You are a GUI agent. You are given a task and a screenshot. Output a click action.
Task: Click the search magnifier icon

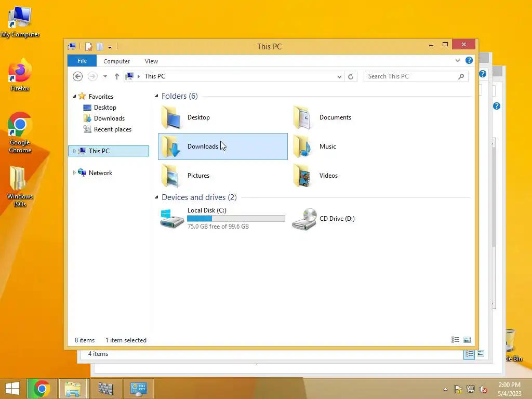click(x=461, y=76)
